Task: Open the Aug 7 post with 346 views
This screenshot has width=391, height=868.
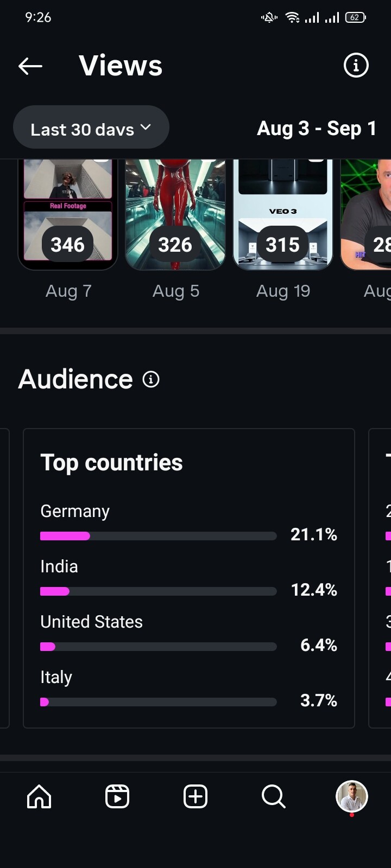Action: [x=68, y=217]
